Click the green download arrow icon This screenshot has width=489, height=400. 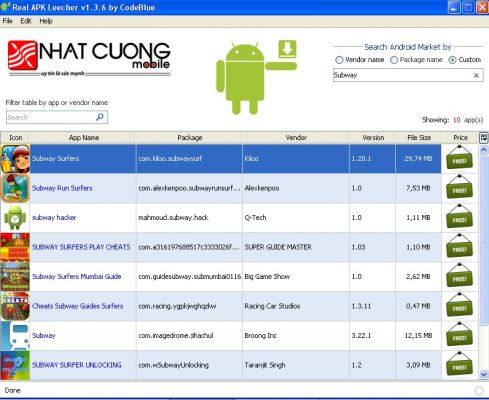coord(287,49)
